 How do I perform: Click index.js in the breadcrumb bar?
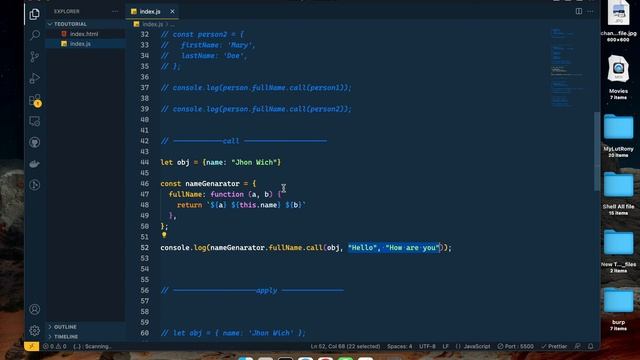click(x=153, y=24)
